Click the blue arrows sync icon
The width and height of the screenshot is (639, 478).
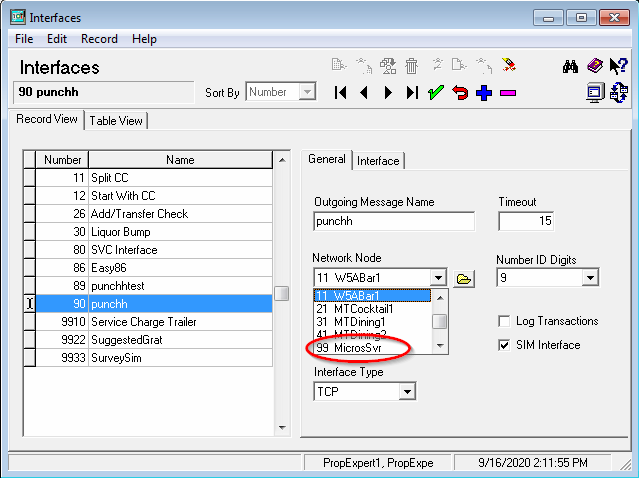coord(619,93)
